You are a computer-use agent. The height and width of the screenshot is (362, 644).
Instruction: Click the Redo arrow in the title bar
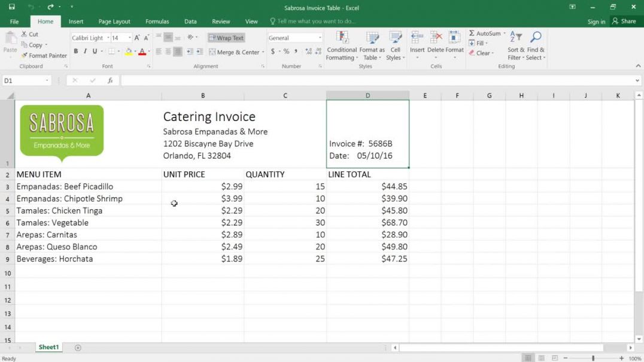(50, 7)
